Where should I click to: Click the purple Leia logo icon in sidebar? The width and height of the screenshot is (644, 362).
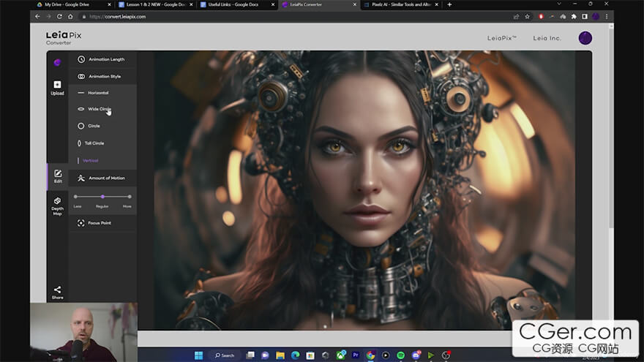click(57, 62)
